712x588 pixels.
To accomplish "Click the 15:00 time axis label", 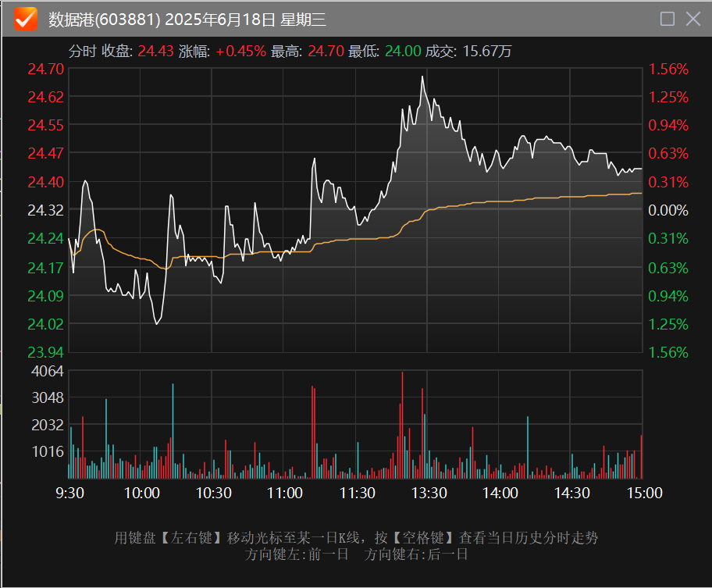I will pyautogui.click(x=644, y=493).
